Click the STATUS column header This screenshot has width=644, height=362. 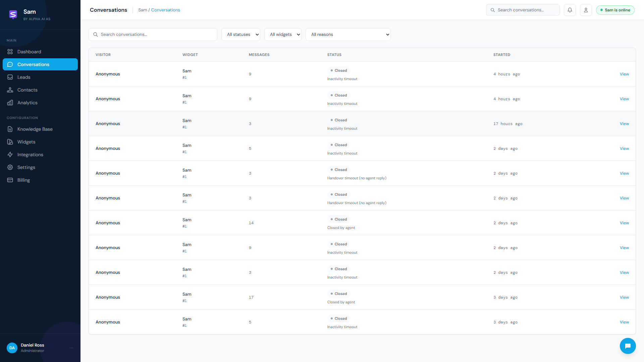334,55
